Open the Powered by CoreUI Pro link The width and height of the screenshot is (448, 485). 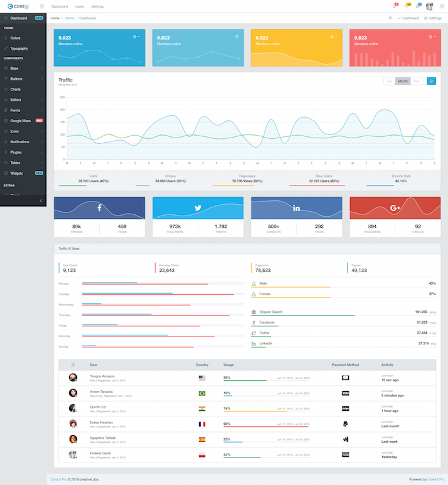[436, 479]
